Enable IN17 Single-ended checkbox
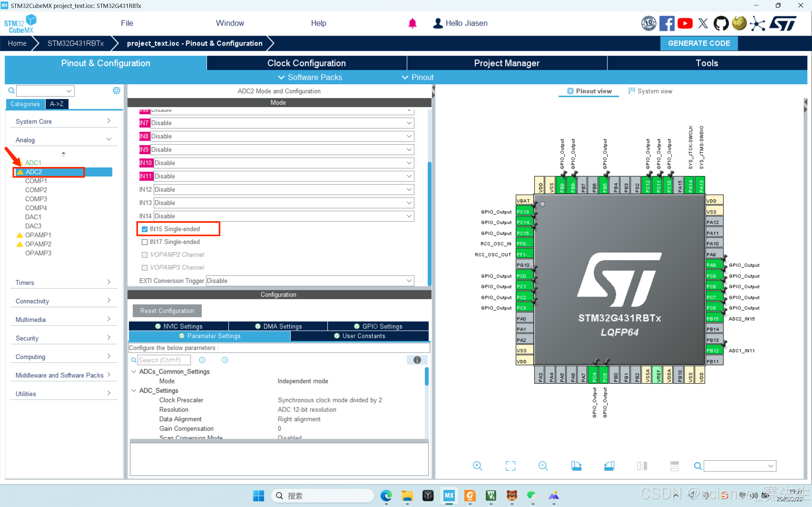This screenshot has width=812, height=507. click(x=145, y=242)
